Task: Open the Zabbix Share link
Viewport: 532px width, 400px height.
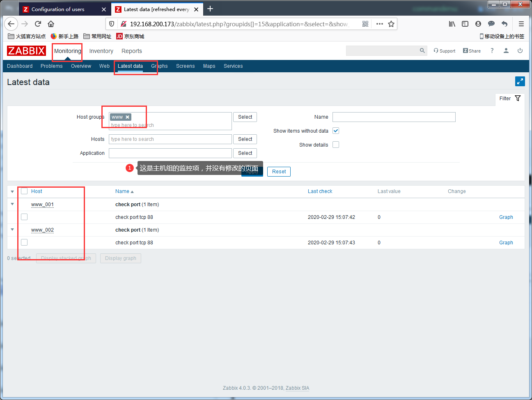Action: 472,51
